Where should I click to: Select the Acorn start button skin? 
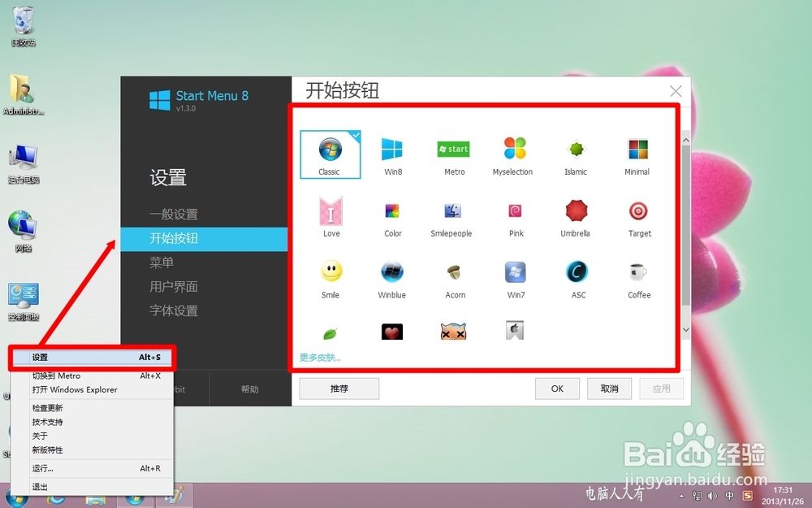click(x=455, y=280)
